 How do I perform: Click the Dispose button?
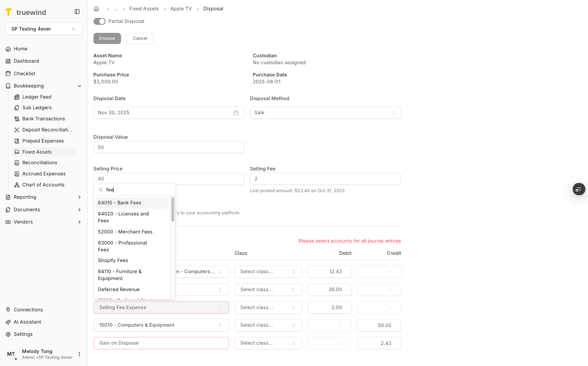click(x=107, y=38)
